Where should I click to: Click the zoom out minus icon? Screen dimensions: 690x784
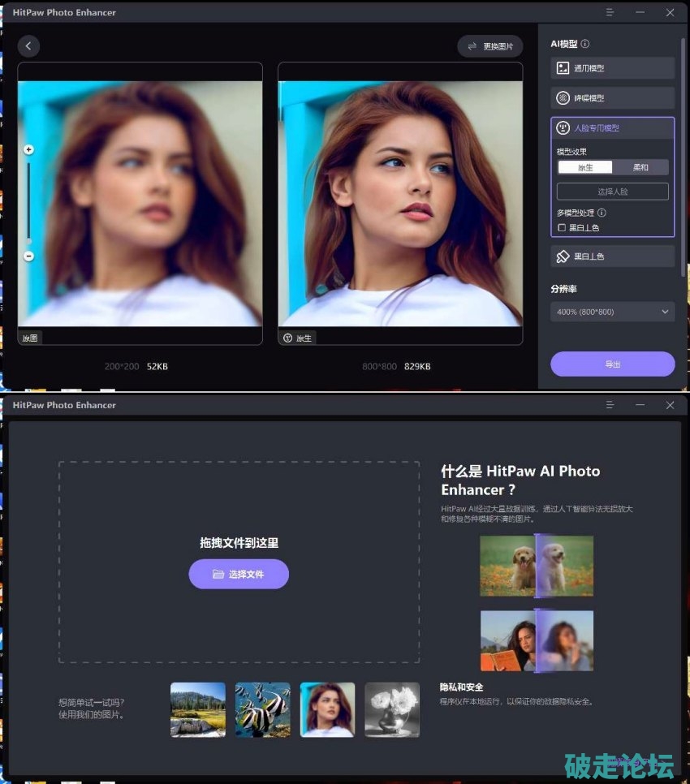pyautogui.click(x=28, y=256)
